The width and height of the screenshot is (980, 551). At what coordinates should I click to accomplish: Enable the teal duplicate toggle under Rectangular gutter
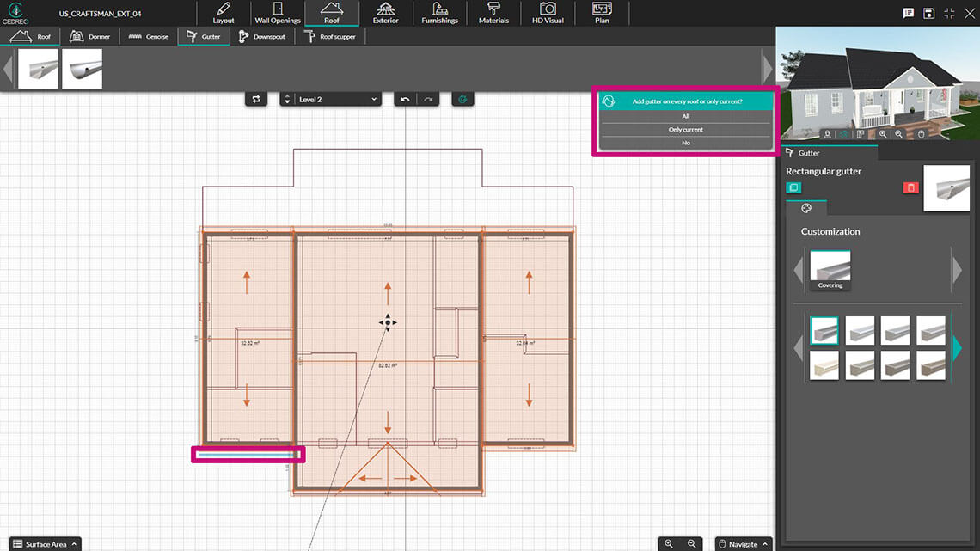coord(793,187)
